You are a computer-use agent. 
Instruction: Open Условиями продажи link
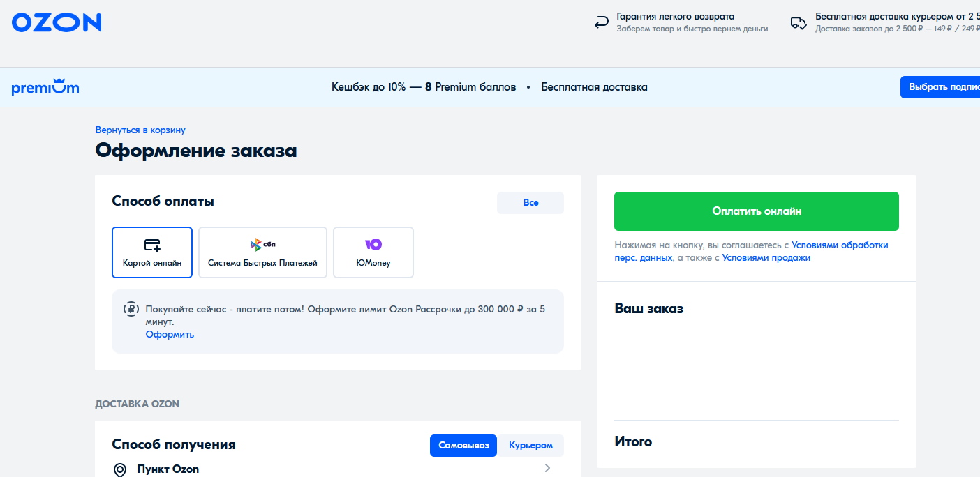pos(766,258)
